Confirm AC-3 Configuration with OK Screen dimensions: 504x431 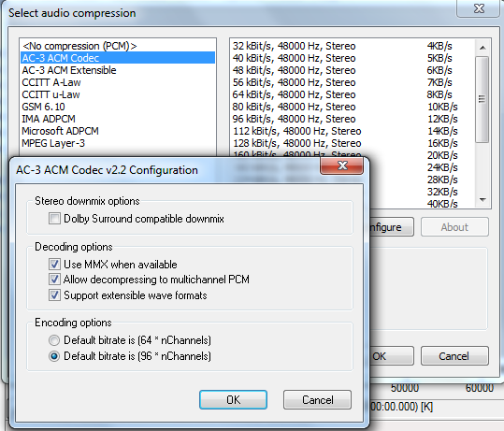pyautogui.click(x=233, y=400)
